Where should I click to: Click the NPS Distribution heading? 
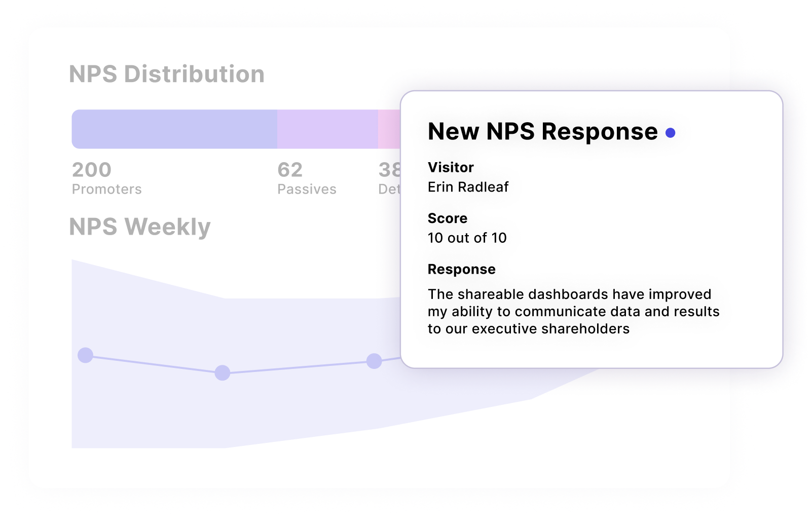[x=167, y=74]
